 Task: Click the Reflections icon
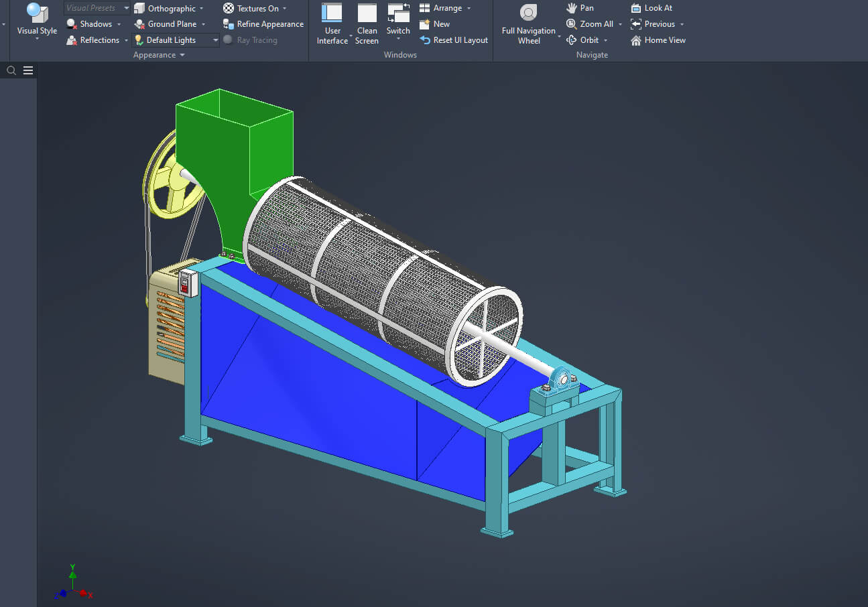pyautogui.click(x=72, y=40)
